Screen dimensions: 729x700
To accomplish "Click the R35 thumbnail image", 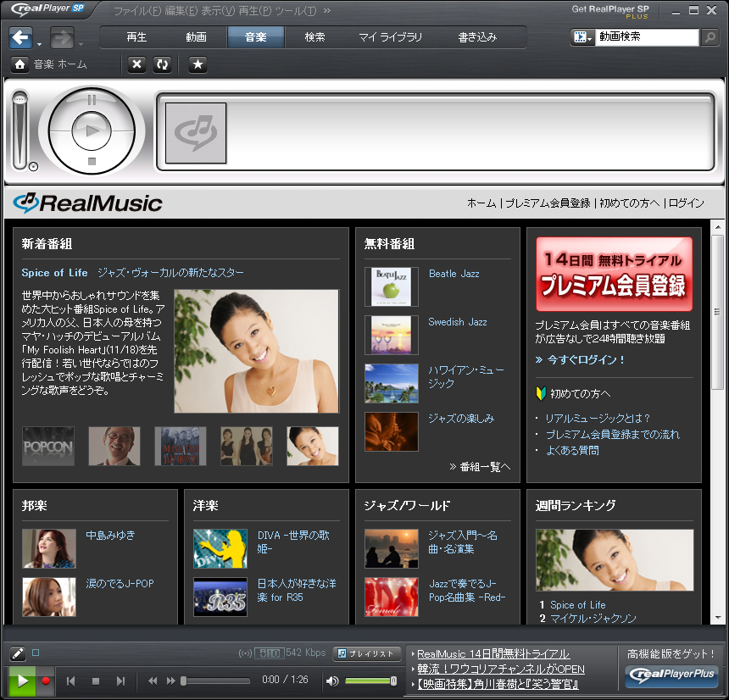I will point(220,597).
